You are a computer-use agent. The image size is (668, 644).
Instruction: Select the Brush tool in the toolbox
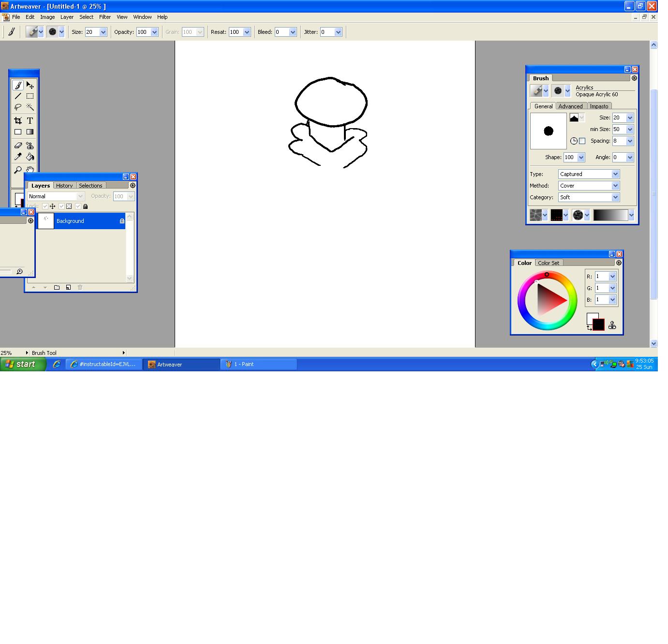tap(18, 85)
